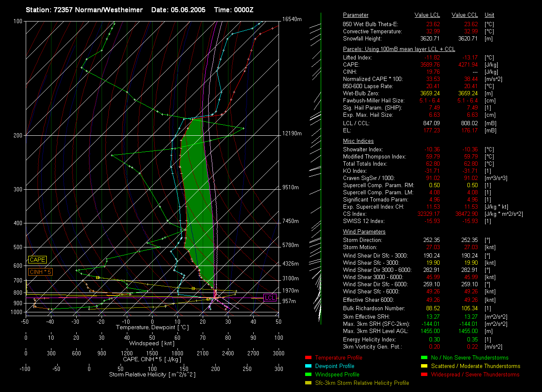Select the Storm Motion label

coord(360,247)
